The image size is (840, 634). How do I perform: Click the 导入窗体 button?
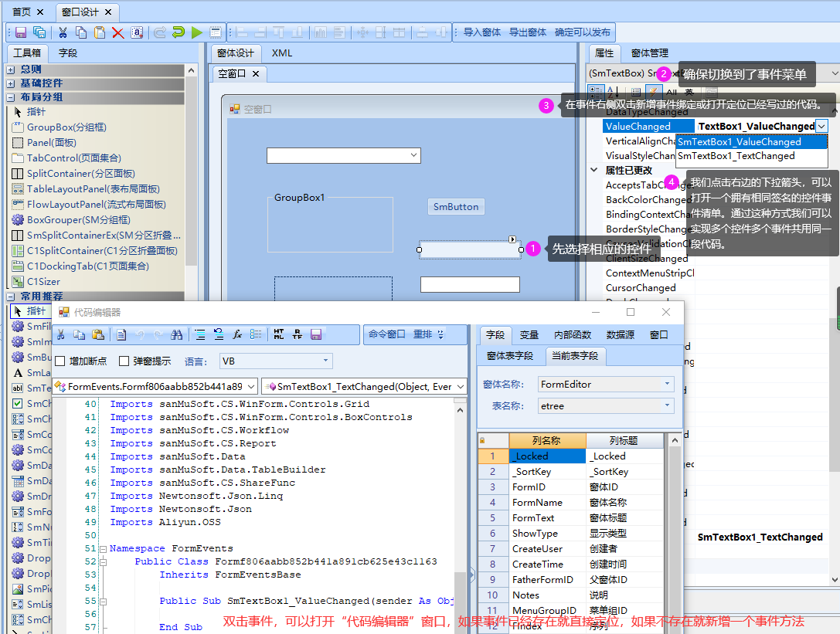pyautogui.click(x=482, y=32)
